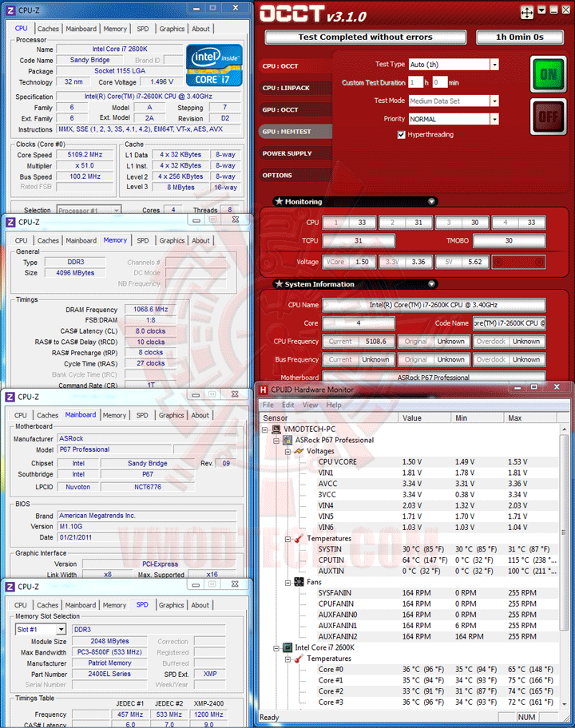Click the Max column header in Hardware Monitor
The image size is (575, 728).
(532, 417)
